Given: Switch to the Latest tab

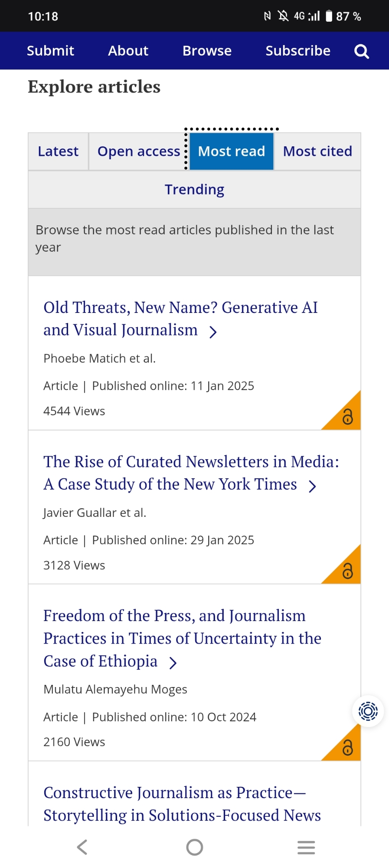Looking at the screenshot, I should pos(58,151).
